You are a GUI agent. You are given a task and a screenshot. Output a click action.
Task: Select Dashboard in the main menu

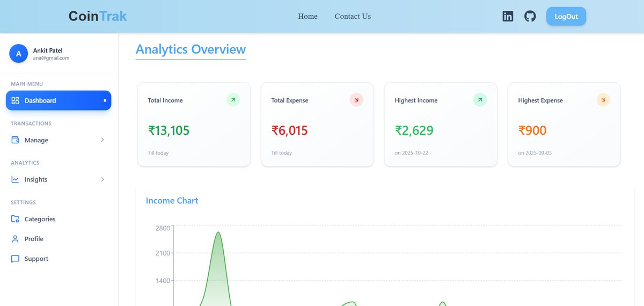pyautogui.click(x=58, y=100)
